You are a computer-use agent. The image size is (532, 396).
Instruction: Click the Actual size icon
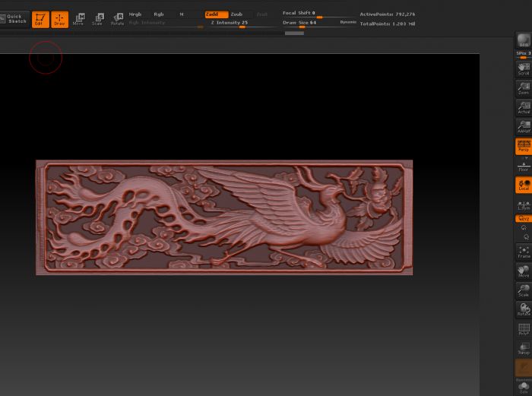point(524,108)
